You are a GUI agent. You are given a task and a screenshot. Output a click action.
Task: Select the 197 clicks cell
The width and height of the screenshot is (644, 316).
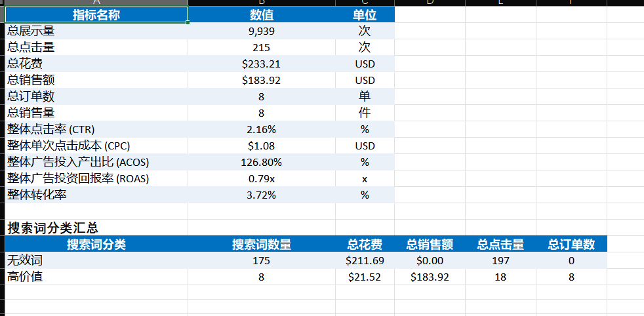click(x=500, y=260)
